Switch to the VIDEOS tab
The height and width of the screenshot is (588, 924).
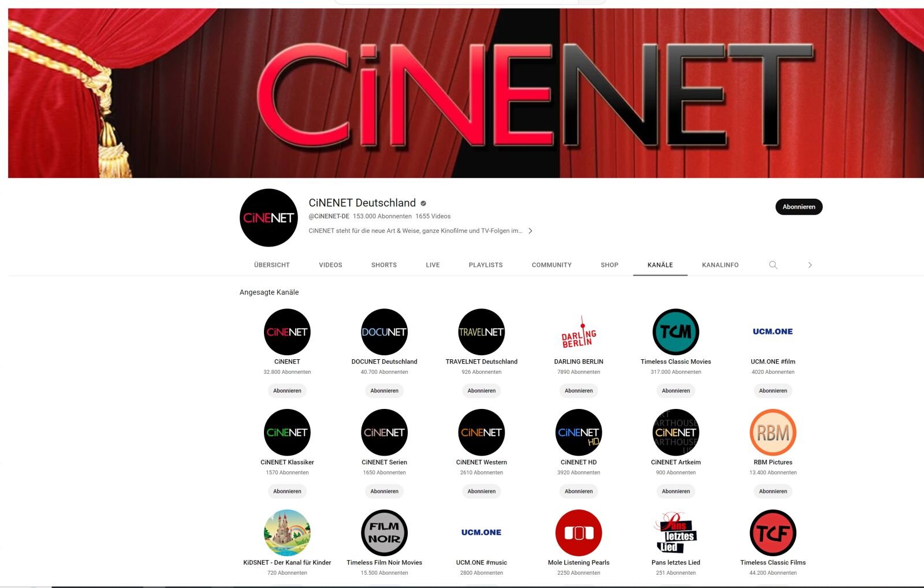pyautogui.click(x=330, y=265)
